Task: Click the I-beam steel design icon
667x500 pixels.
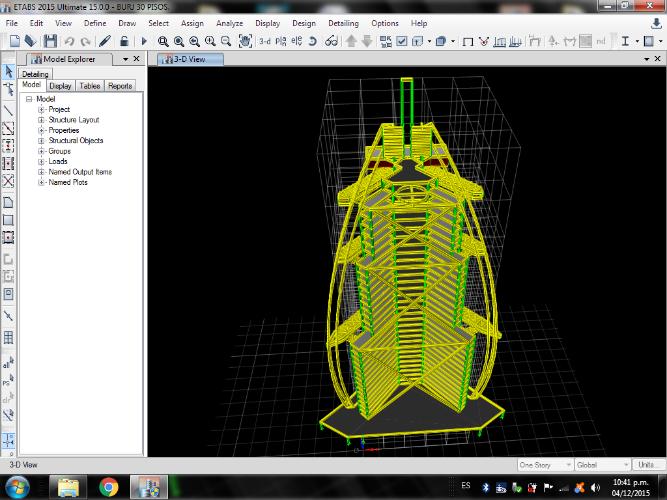Action: pyautogui.click(x=625, y=41)
